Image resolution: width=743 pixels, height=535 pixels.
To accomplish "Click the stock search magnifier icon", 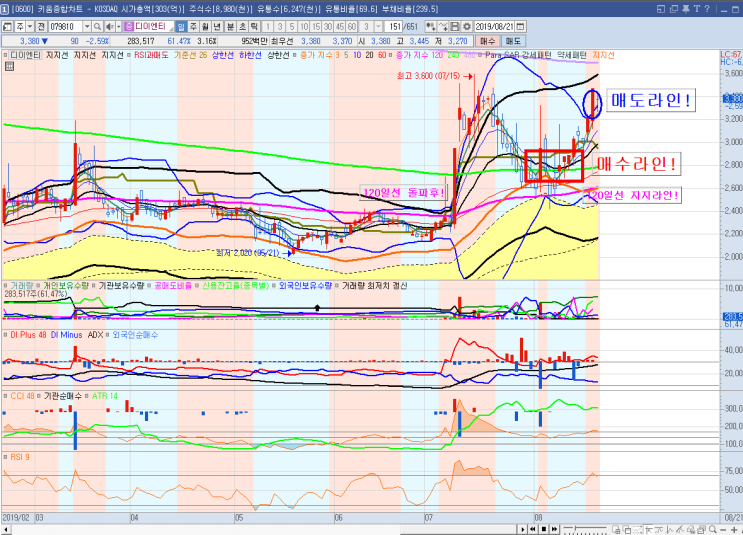I will click(97, 27).
